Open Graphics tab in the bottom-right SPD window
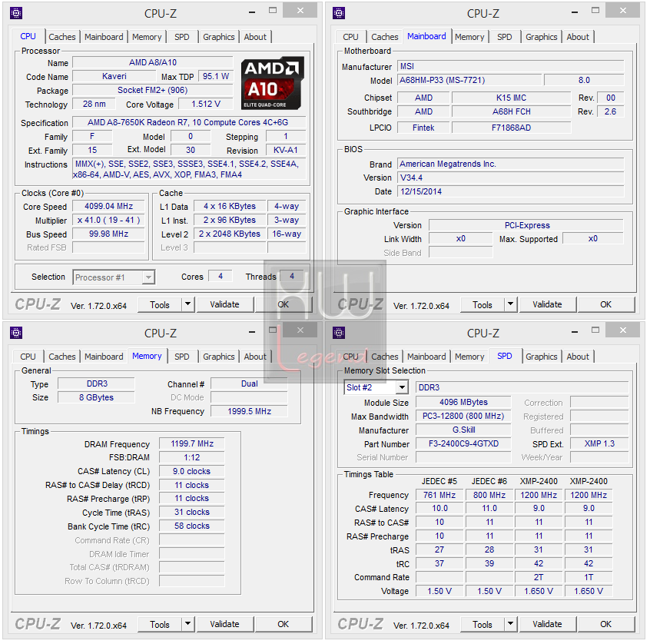 [x=542, y=357]
